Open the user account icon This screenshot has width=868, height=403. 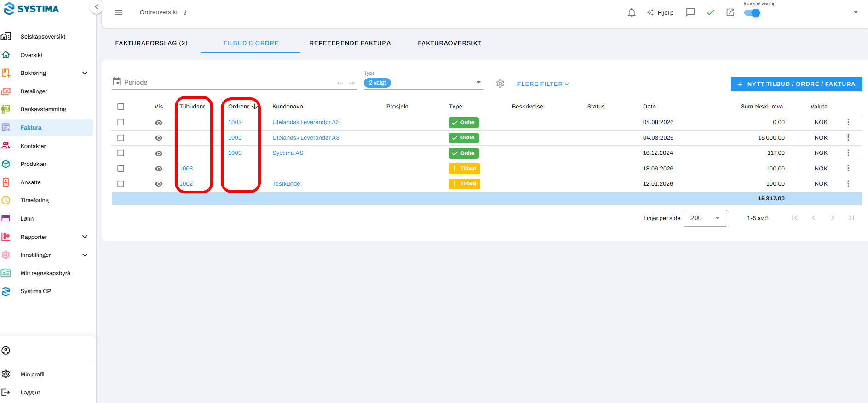(x=6, y=351)
